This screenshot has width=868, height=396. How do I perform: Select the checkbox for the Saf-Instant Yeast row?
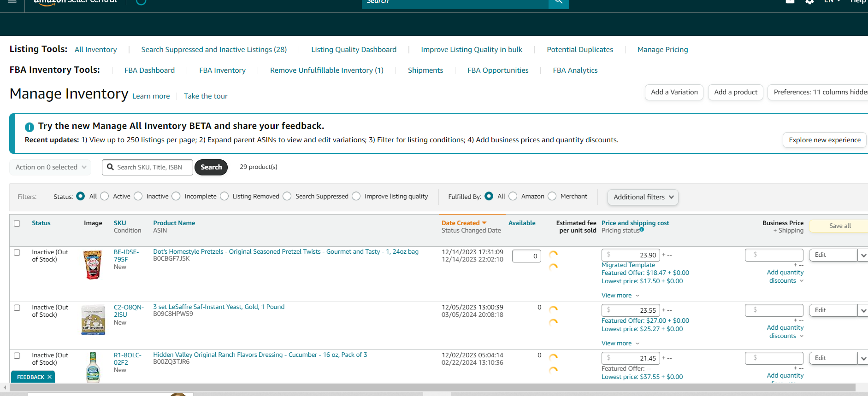pyautogui.click(x=17, y=308)
